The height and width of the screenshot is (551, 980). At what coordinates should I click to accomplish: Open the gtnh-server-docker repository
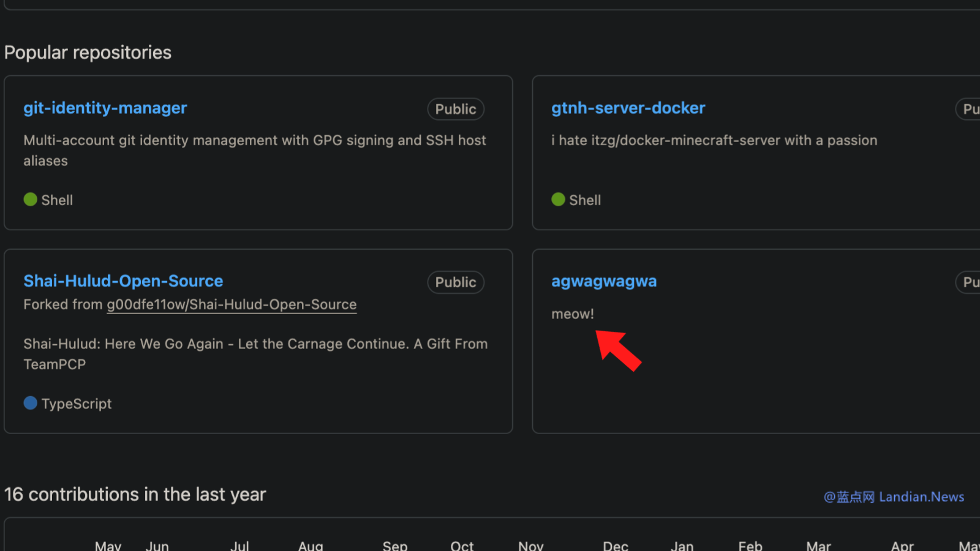[x=628, y=108]
